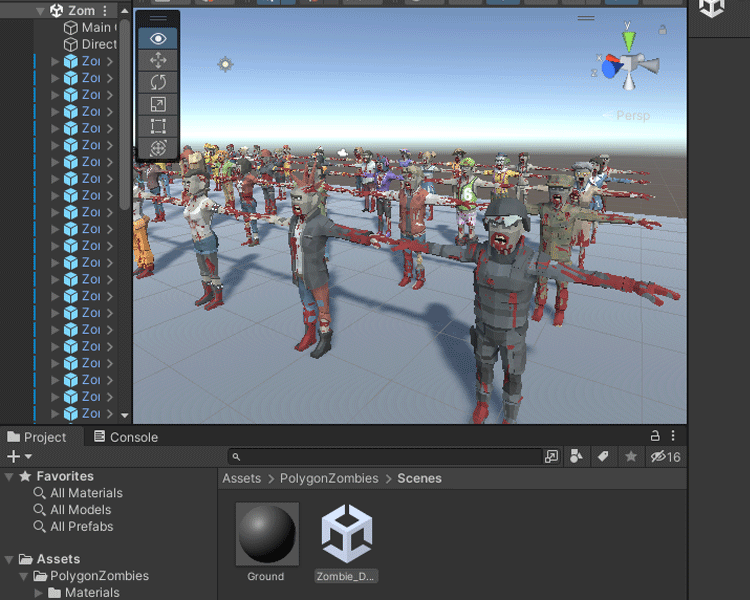Collapse the Favorites section
The height and width of the screenshot is (602, 750).
click(x=9, y=476)
